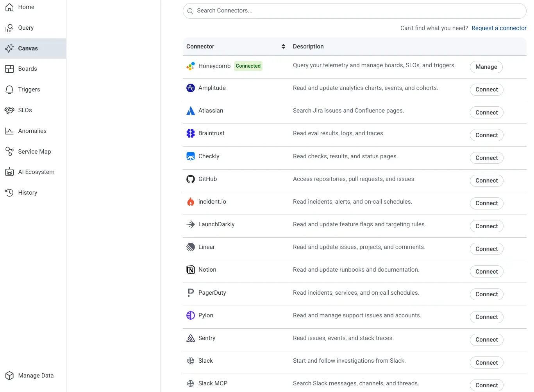Viewport: 534px width, 392px height.
Task: Click the text 'Access repositories, pull requests, and issues.'
Action: pyautogui.click(x=354, y=179)
